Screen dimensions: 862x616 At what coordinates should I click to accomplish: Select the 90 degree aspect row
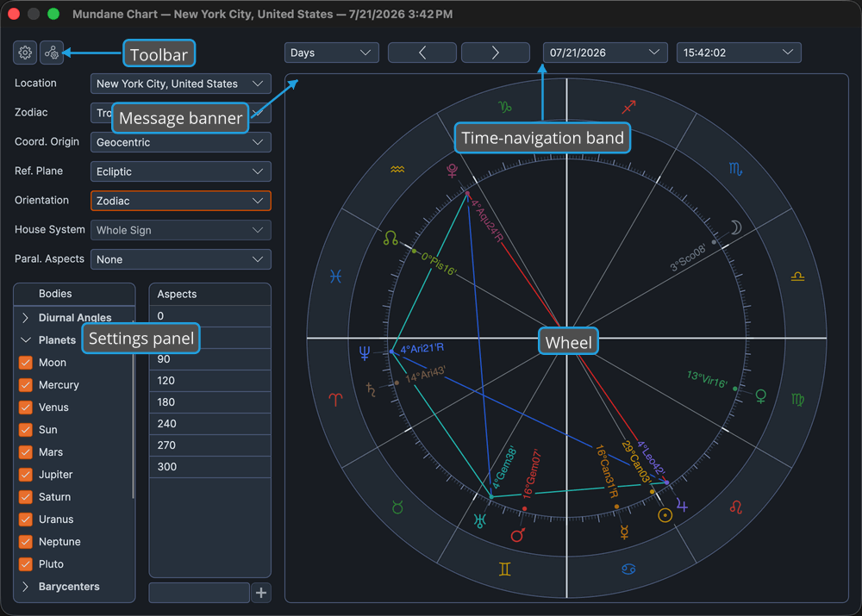click(210, 359)
